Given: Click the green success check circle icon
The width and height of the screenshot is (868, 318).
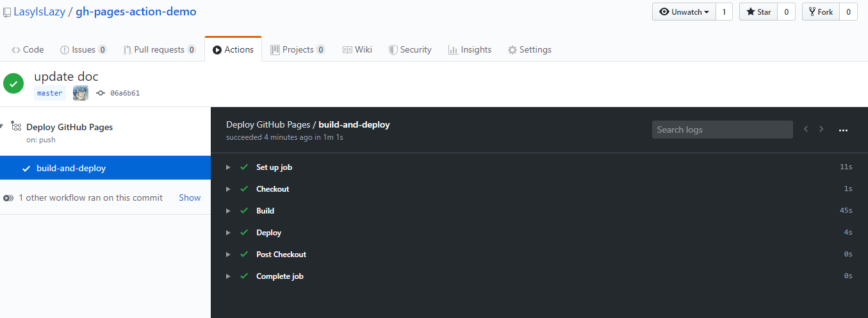Looking at the screenshot, I should coord(13,83).
